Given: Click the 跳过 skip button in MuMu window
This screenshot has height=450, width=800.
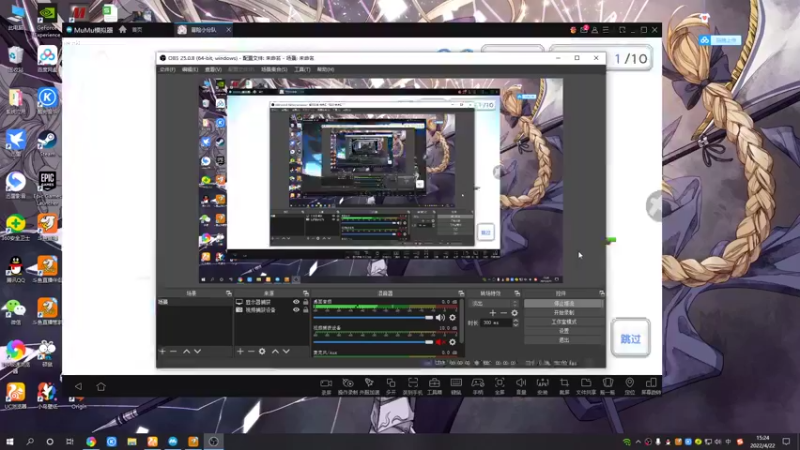Looking at the screenshot, I should tap(631, 338).
